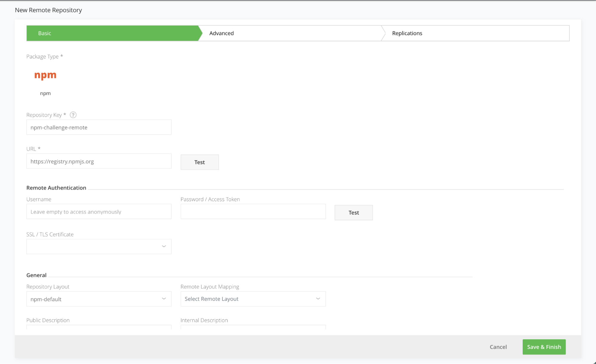This screenshot has width=596, height=364.
Task: Click the Repository Layout chevron arrow
Action: click(164, 299)
